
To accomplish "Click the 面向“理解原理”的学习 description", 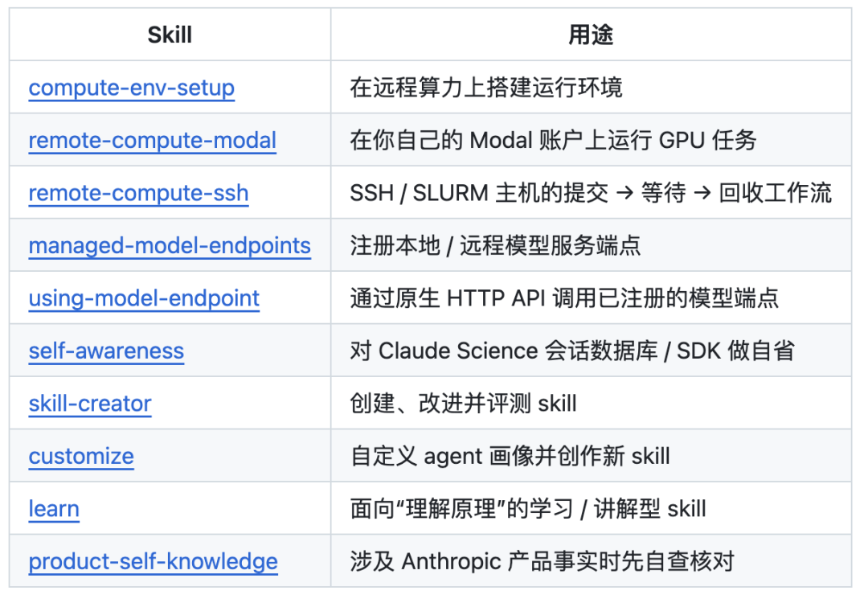I will (x=528, y=509).
